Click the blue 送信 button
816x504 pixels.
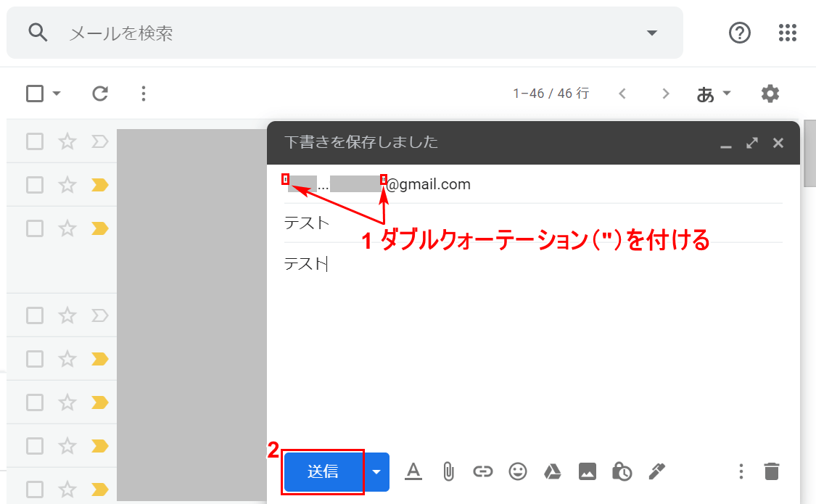323,472
